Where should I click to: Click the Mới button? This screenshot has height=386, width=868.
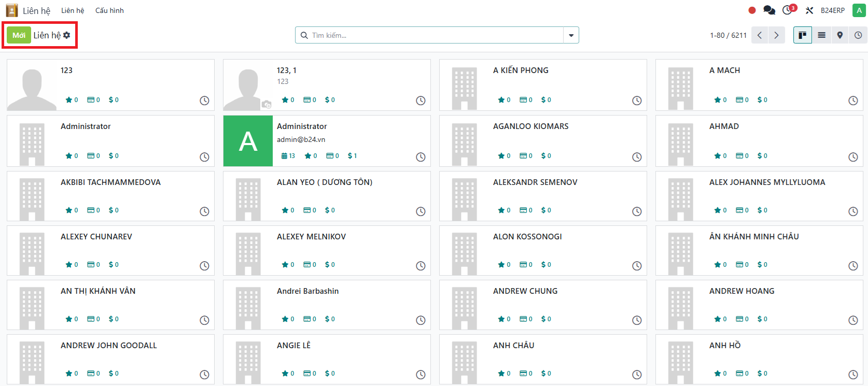pyautogui.click(x=19, y=35)
